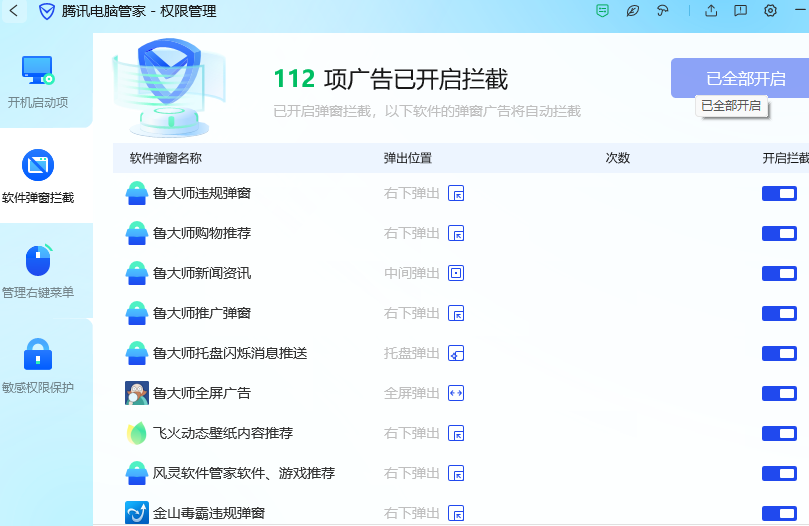This screenshot has height=526, width=809.
Task: Click the leaf icon in the title bar
Action: [632, 11]
